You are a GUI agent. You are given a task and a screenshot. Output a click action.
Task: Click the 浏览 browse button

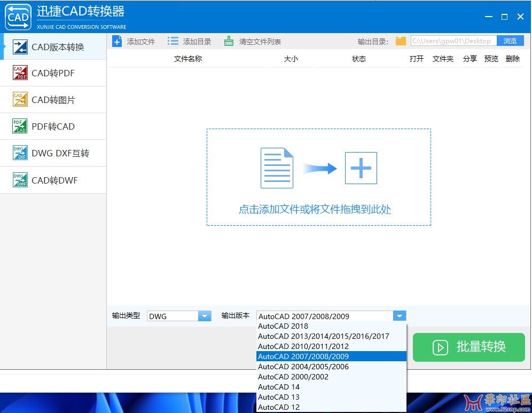[510, 41]
